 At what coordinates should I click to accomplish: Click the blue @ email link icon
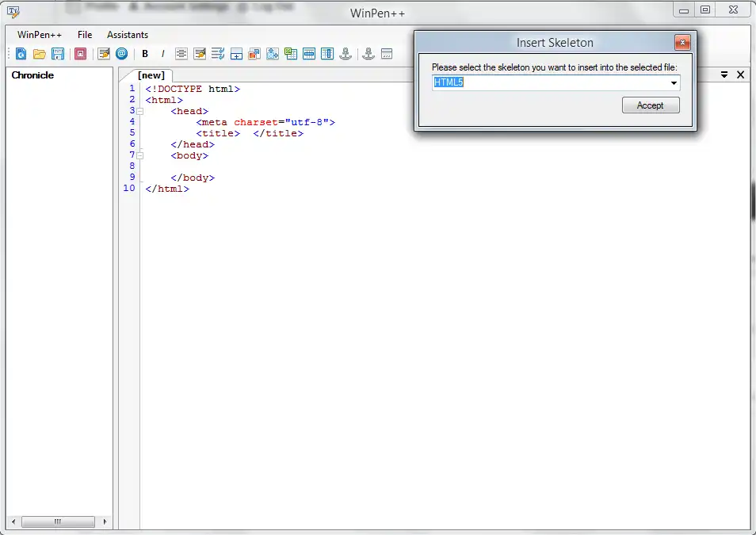(x=122, y=54)
